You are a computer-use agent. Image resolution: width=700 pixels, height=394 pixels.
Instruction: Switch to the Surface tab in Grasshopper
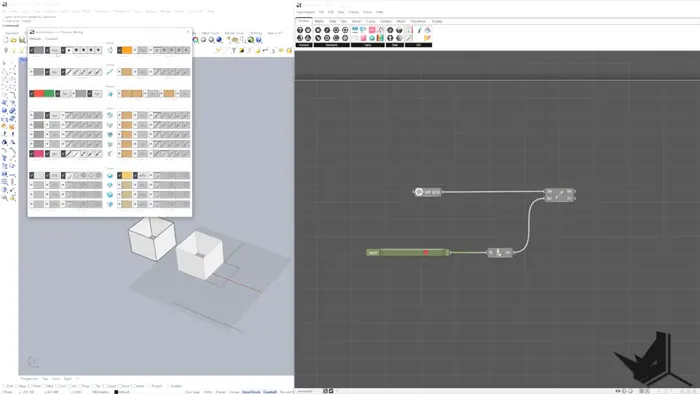click(386, 21)
